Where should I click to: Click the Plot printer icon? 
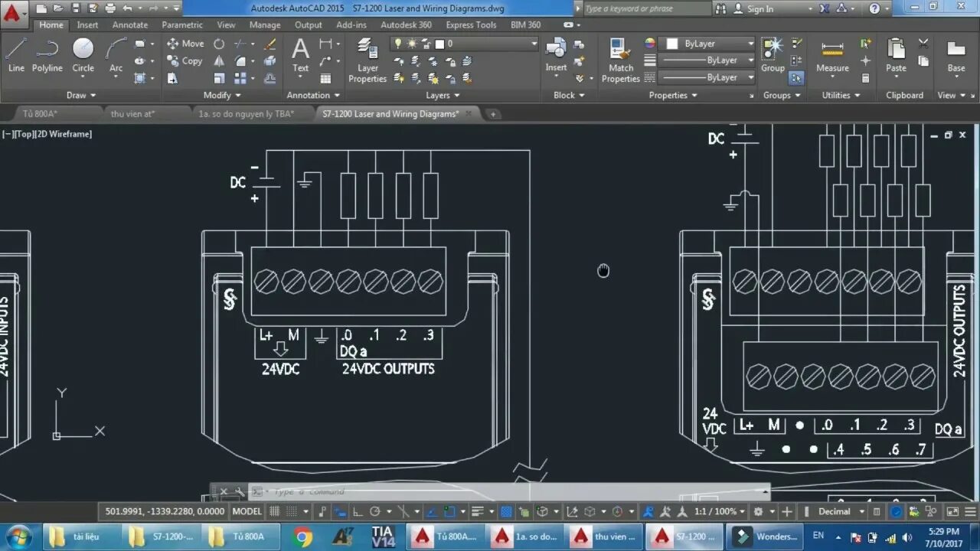click(x=110, y=8)
